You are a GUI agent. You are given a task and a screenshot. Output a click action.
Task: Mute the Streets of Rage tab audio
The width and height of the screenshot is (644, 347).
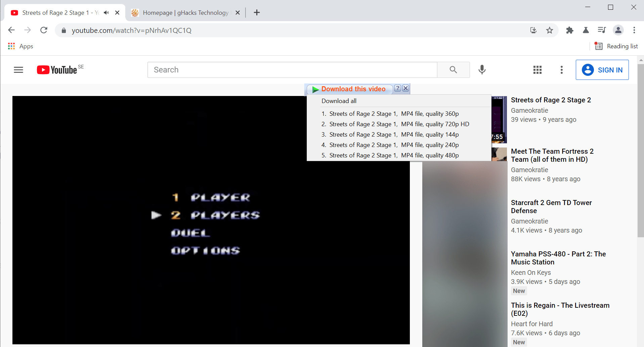106,13
